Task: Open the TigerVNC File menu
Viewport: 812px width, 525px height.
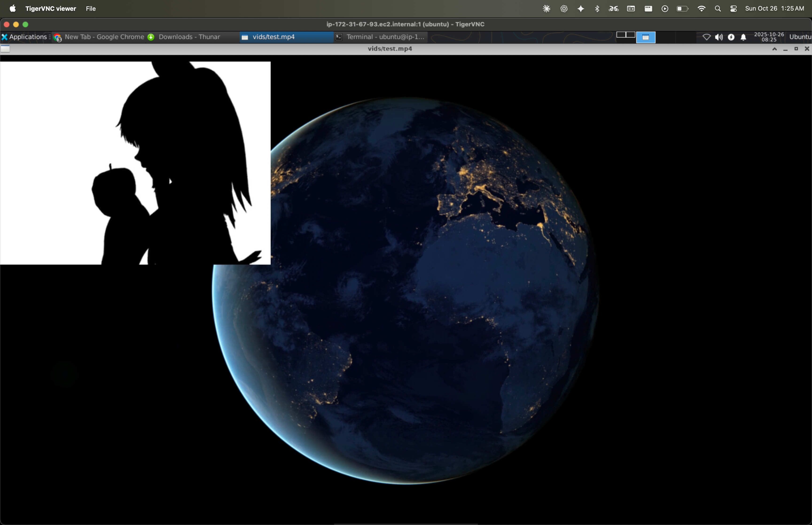Action: (x=91, y=8)
